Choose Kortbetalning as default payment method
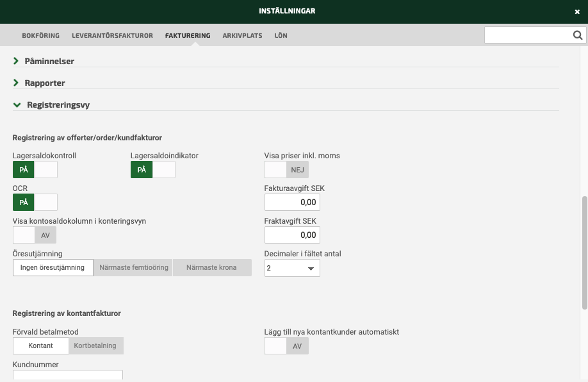The image size is (588, 382). click(95, 346)
